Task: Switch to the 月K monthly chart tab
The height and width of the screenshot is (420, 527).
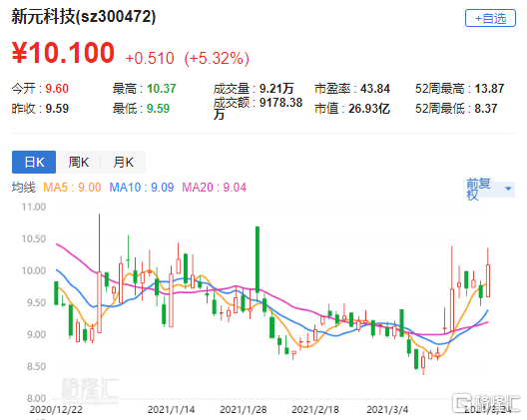Action: pos(124,163)
